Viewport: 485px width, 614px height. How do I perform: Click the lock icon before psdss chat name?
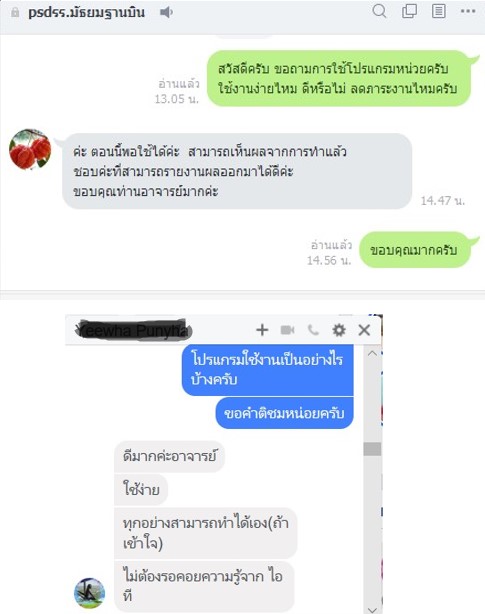[x=15, y=13]
